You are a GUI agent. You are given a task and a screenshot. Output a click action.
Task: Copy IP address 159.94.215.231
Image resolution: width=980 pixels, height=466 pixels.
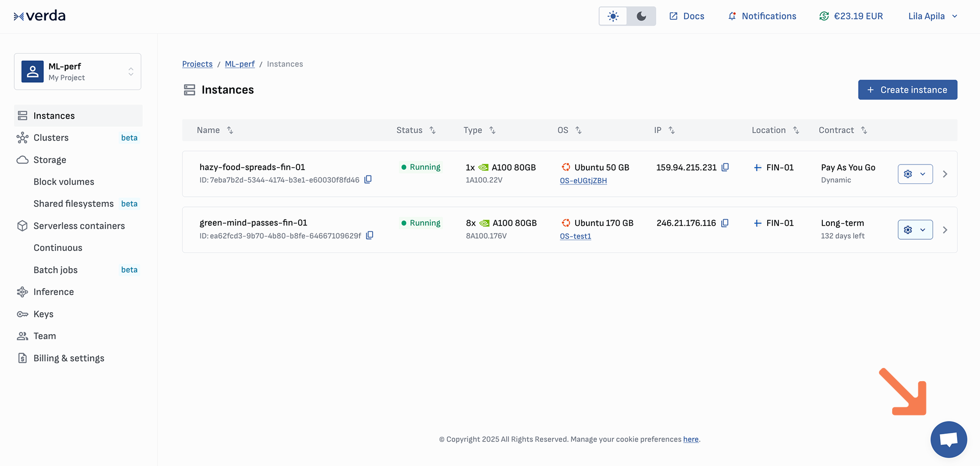725,167
